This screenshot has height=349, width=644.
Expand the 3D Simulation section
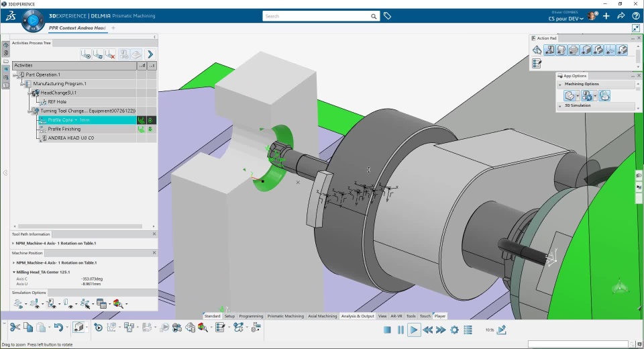[559, 105]
